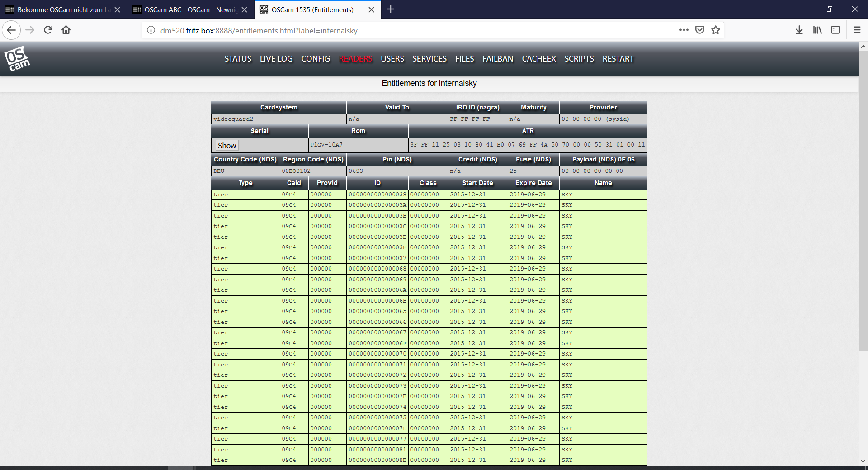
Task: Open the CACHEEX menu item
Action: pyautogui.click(x=538, y=59)
